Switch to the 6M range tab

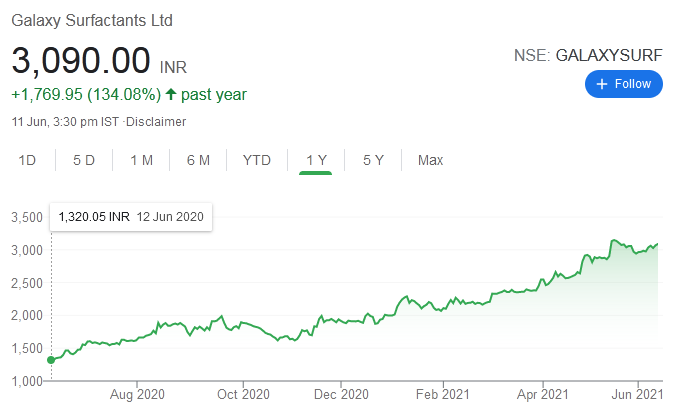198,160
